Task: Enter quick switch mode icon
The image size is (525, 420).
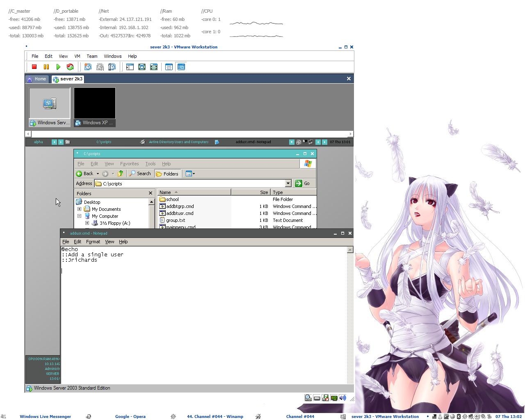Action: point(142,67)
